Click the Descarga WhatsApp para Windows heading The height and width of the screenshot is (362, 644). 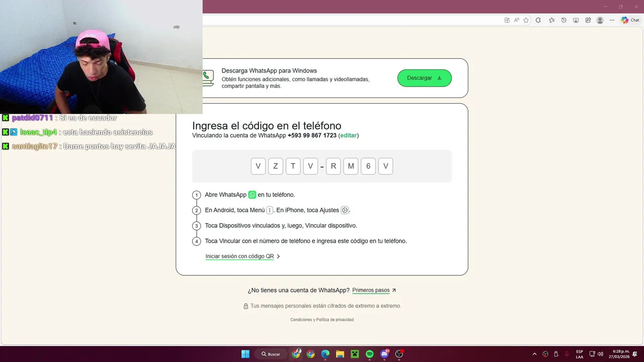click(x=269, y=71)
